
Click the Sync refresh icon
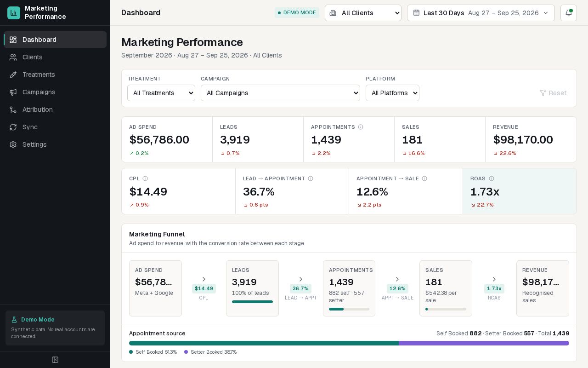tap(13, 127)
